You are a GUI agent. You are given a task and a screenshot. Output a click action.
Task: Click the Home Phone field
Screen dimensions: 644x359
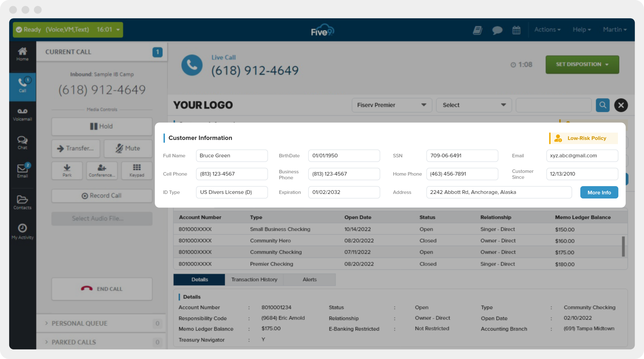pos(462,174)
